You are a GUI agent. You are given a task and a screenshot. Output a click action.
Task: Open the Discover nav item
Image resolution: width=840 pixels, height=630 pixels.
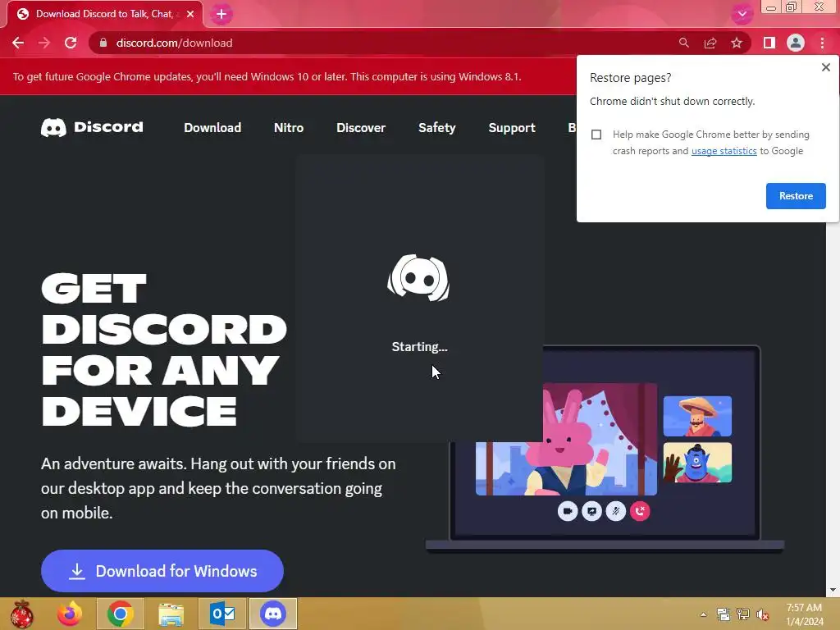pos(361,128)
